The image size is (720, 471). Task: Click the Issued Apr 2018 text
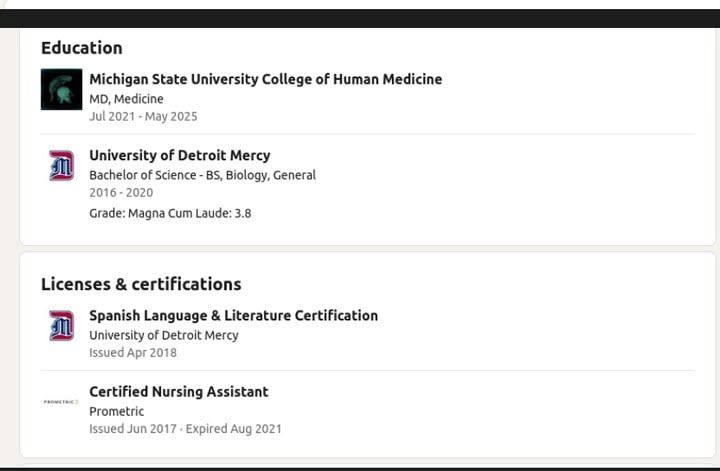pos(133,353)
